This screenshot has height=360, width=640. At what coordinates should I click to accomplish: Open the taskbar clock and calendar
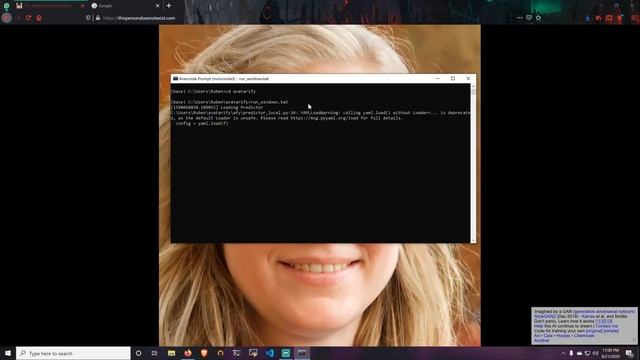pos(611,353)
